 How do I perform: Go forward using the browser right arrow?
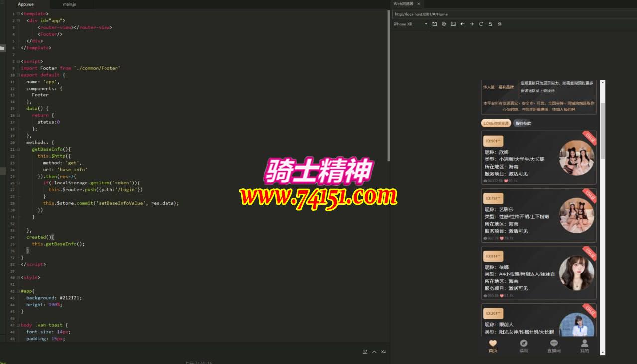tap(472, 24)
